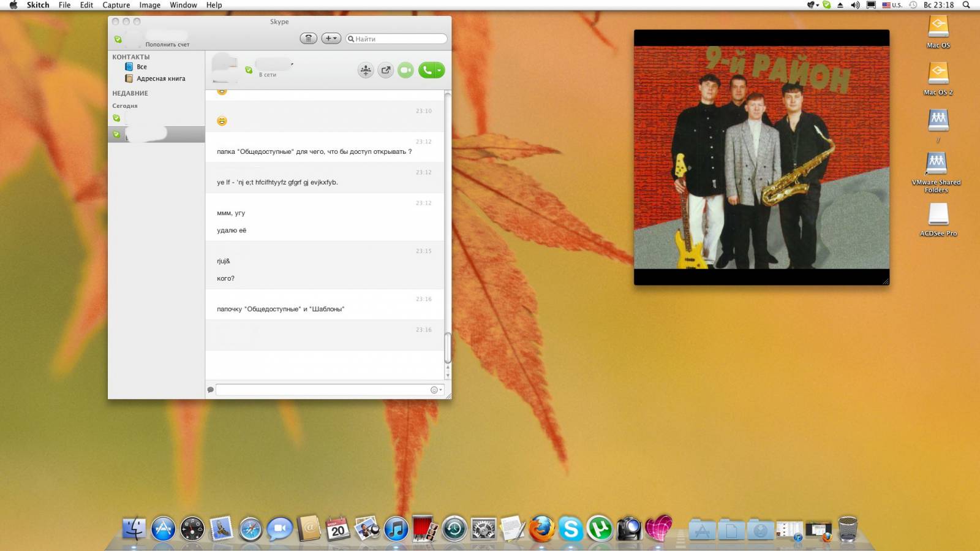Click the Time Machine menu bar icon
The height and width of the screenshot is (551, 980).
tap(913, 5)
